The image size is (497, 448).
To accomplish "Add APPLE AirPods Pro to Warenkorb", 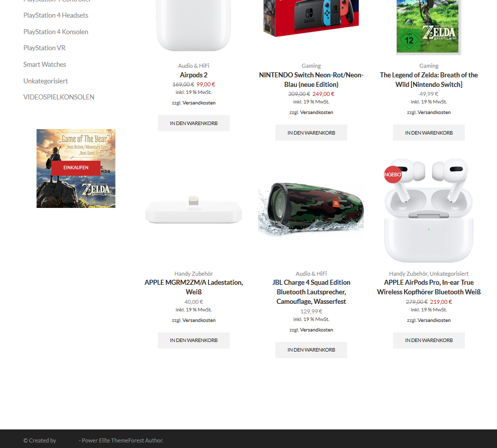I will click(x=429, y=341).
